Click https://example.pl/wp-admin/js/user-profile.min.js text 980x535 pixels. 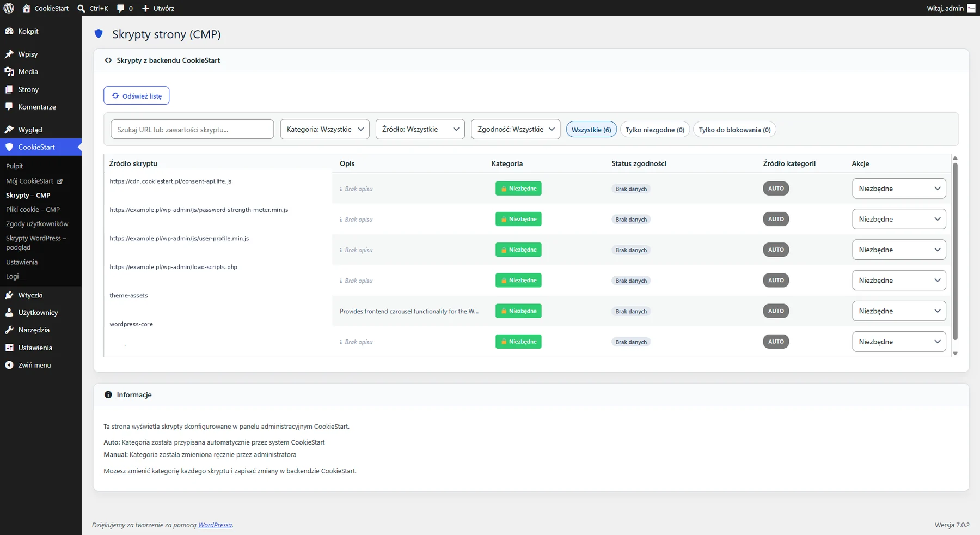pos(179,239)
